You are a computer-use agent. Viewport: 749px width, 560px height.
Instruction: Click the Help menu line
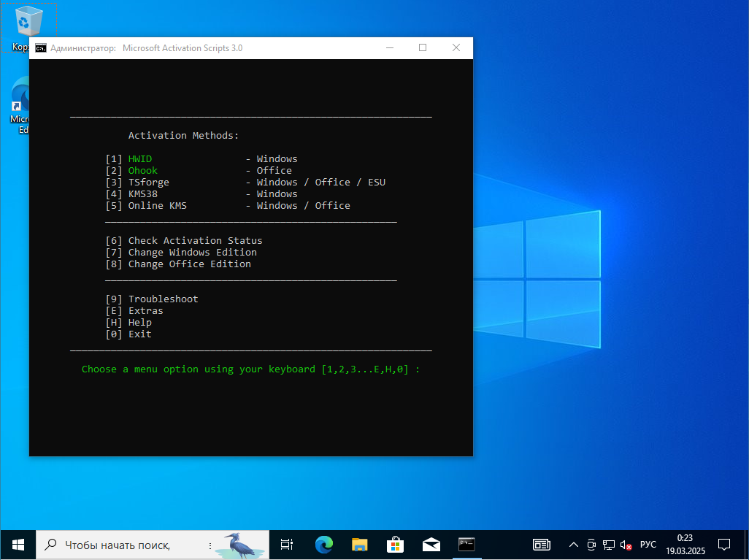coord(128,323)
